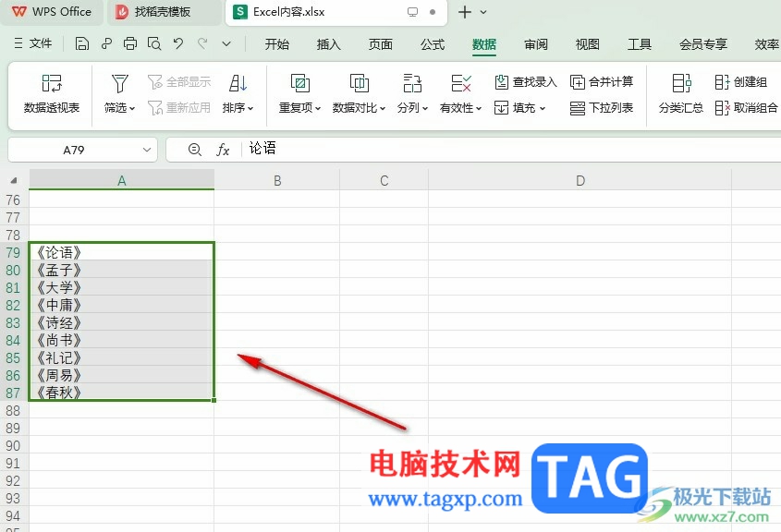Viewport: 781px width, 532px height.
Task: Expand the Filter (筛选) dropdown arrow
Action: (132, 108)
